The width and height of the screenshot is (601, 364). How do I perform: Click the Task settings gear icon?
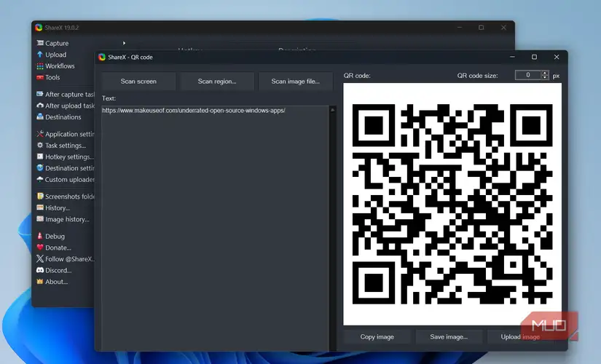click(x=40, y=145)
